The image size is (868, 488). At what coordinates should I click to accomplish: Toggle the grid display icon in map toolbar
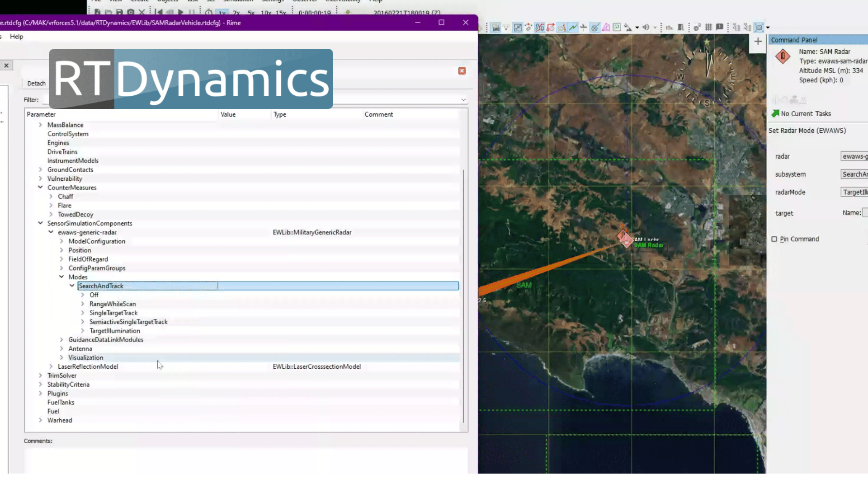click(x=708, y=27)
